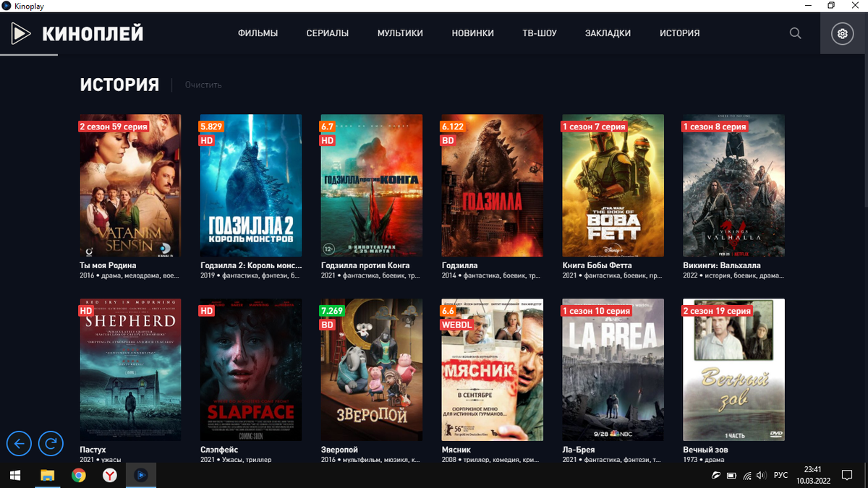Click Очистить to clear history
The image size is (868, 488).
click(x=203, y=85)
